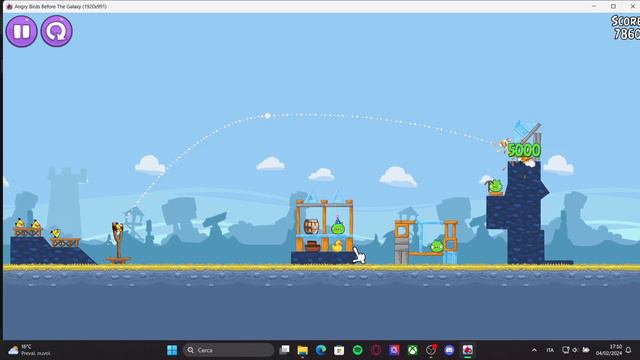Open the Windows Start menu
The width and height of the screenshot is (640, 360).
click(x=172, y=350)
